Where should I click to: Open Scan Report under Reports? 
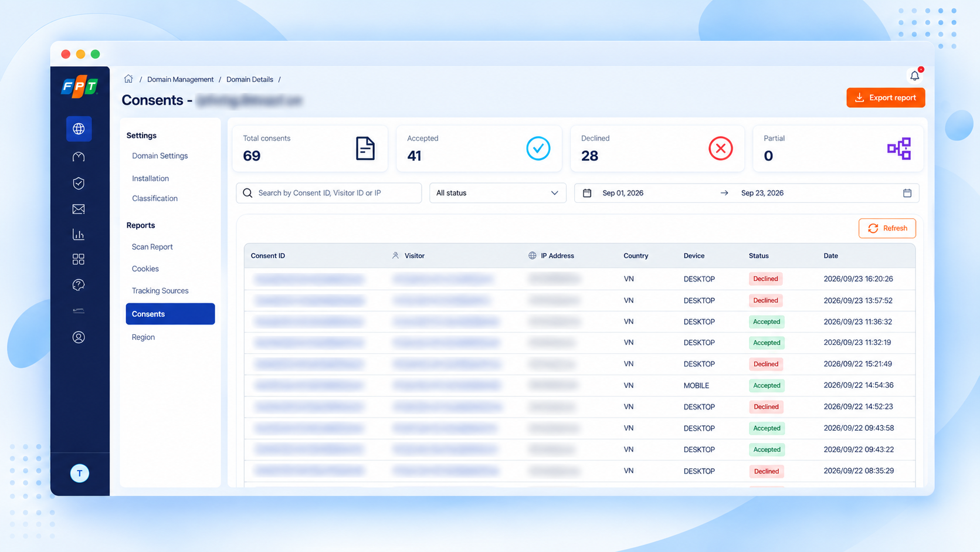pos(152,247)
